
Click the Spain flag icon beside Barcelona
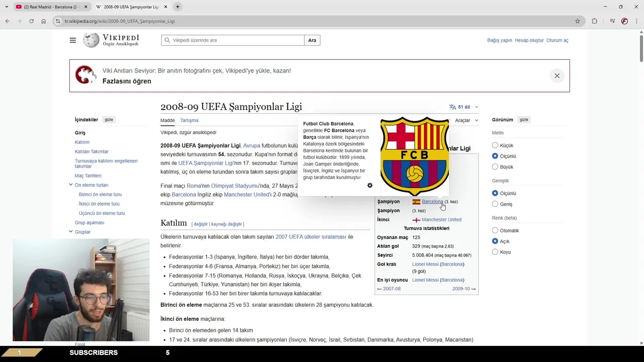(416, 202)
